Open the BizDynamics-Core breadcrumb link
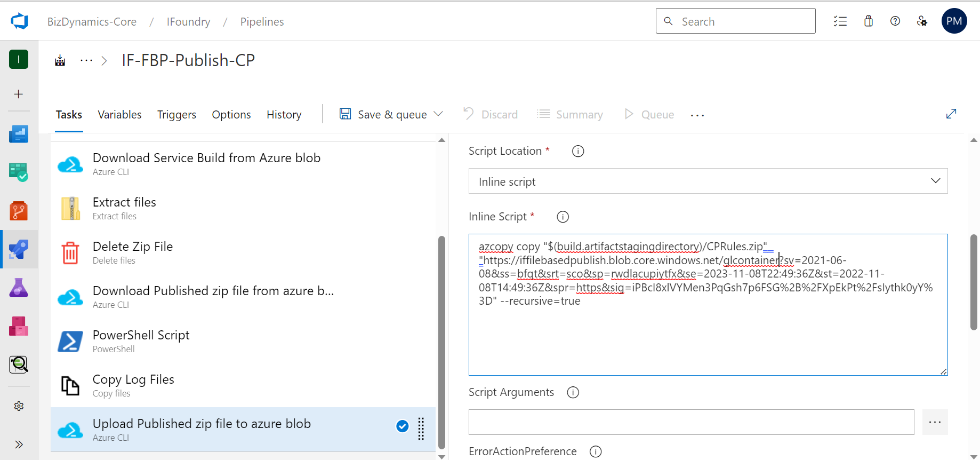 [x=92, y=22]
